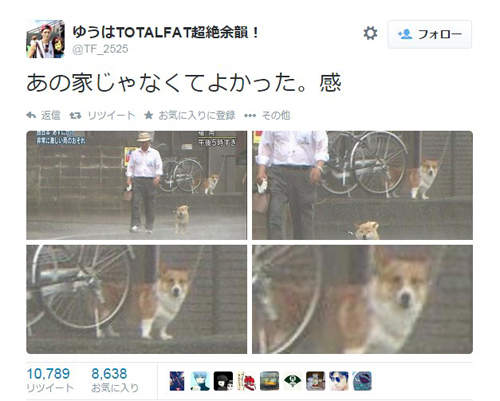The height and width of the screenshot is (401, 500).
Task: Open the tweet author's profile avatar
Action: click(x=46, y=39)
